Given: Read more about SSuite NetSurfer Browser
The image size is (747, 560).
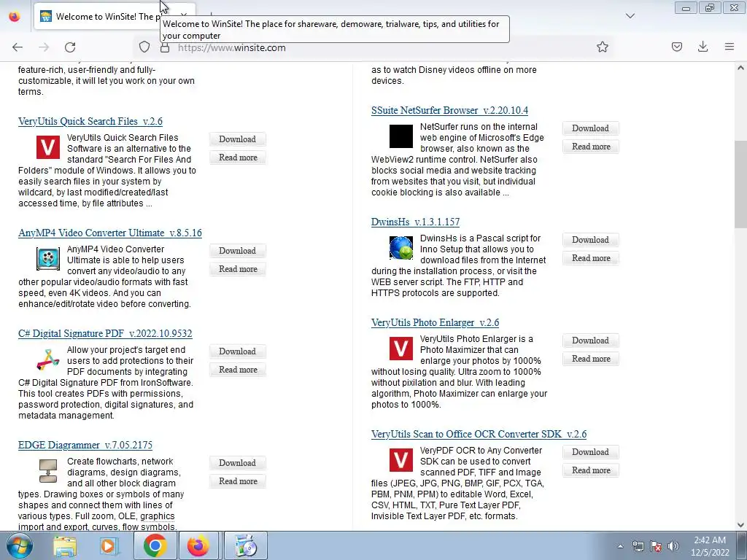Looking at the screenshot, I should click(591, 146).
